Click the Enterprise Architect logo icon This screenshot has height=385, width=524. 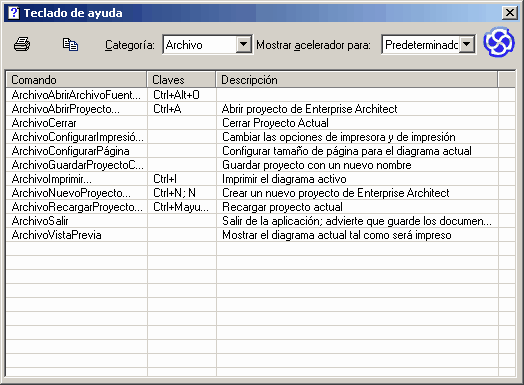click(499, 42)
